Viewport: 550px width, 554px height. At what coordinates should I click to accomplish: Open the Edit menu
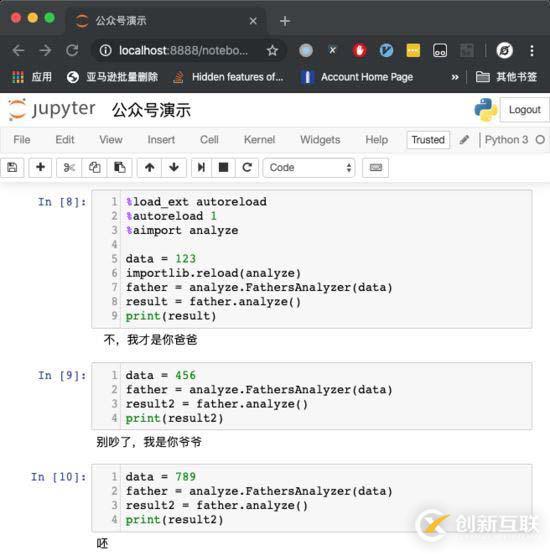point(65,140)
